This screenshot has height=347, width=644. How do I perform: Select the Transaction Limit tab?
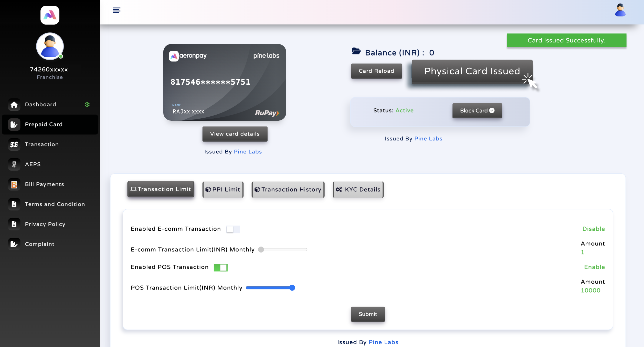(x=161, y=189)
